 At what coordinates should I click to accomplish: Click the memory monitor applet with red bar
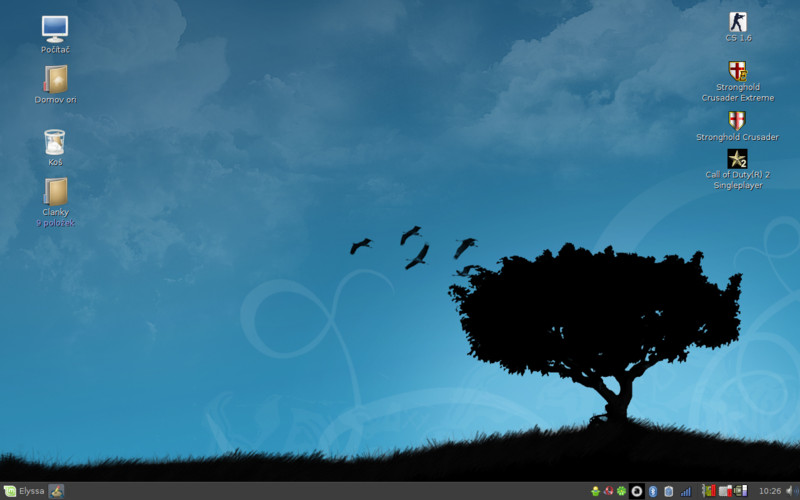click(726, 491)
